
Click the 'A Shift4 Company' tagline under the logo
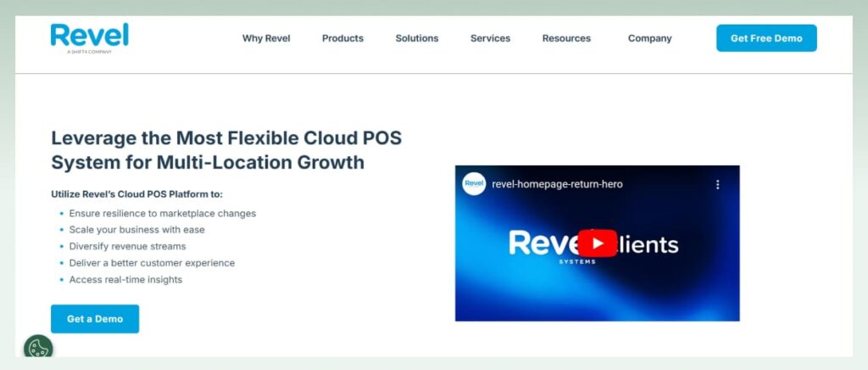click(89, 52)
